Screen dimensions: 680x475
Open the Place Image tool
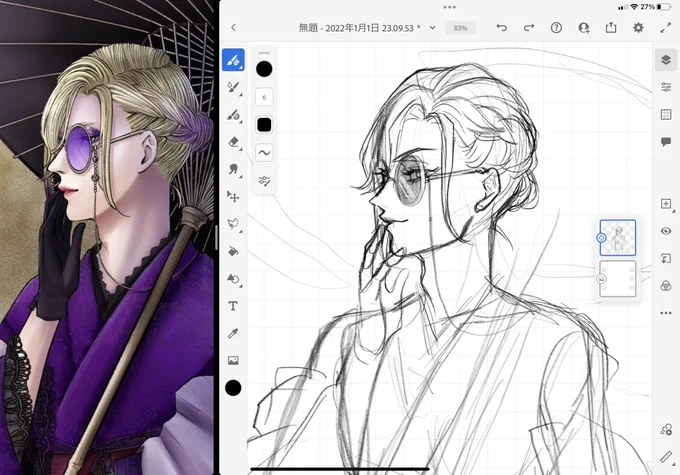pyautogui.click(x=233, y=360)
